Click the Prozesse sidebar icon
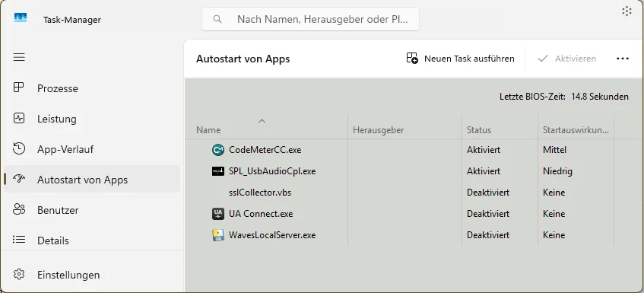This screenshot has height=293, width=644. click(19, 88)
